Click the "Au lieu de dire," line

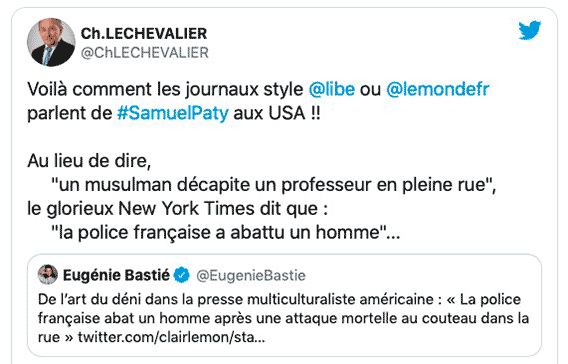point(89,161)
